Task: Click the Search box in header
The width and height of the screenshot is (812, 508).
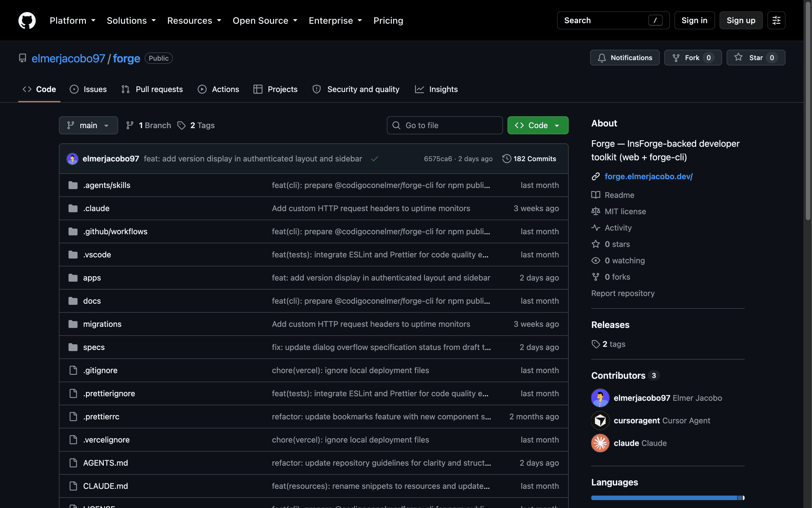Action: 613,21
